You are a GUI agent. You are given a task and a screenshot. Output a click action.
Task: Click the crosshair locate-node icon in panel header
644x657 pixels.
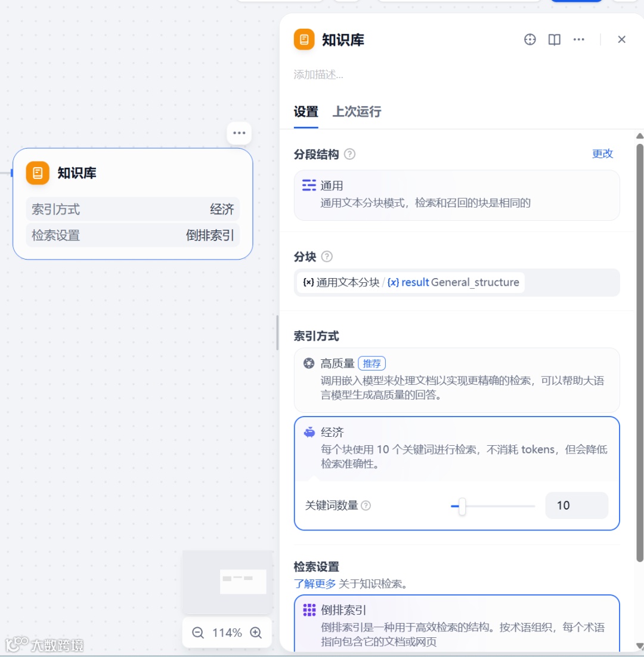pos(530,39)
